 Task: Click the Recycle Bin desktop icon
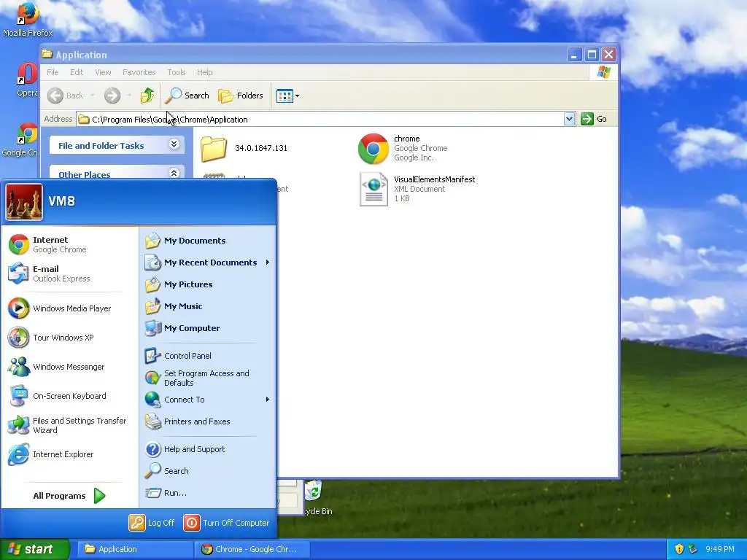click(314, 497)
